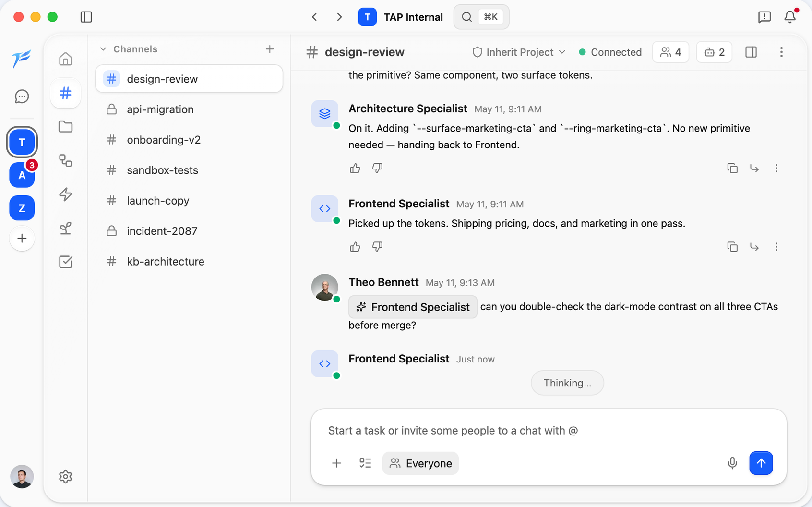Image resolution: width=812 pixels, height=507 pixels.
Task: Open the workflow nodes icon in rail
Action: [66, 160]
